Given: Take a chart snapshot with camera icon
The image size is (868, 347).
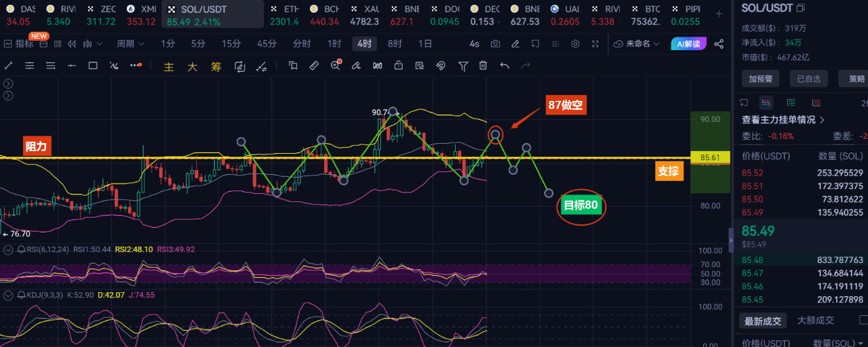Looking at the screenshot, I should pos(496,43).
